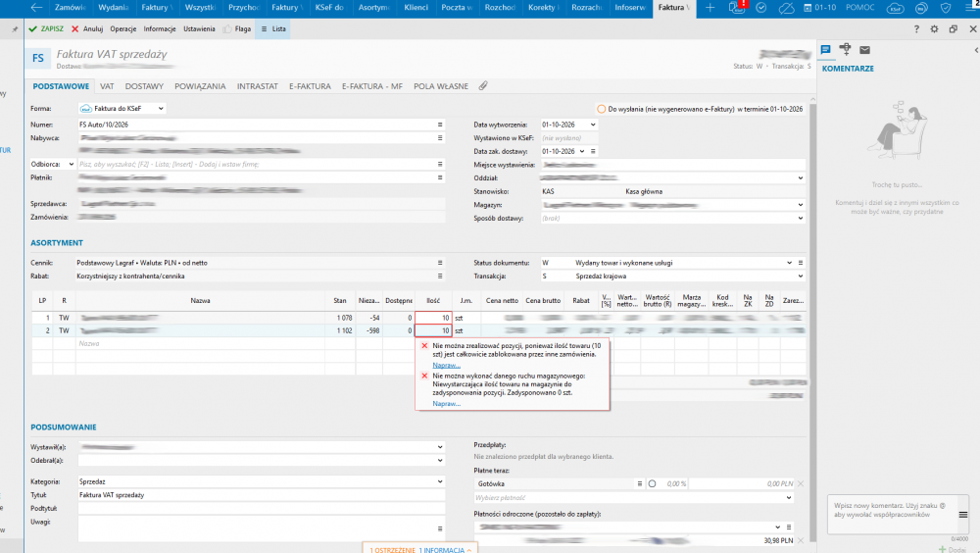This screenshot has height=553, width=980.
Task: Open the Informacje menu
Action: coord(160,28)
